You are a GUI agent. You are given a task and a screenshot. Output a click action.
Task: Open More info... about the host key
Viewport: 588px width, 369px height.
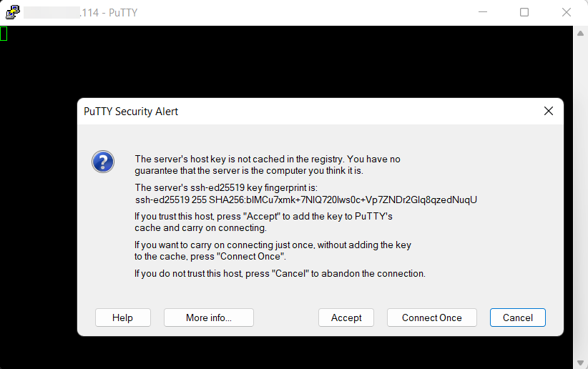[x=208, y=318]
